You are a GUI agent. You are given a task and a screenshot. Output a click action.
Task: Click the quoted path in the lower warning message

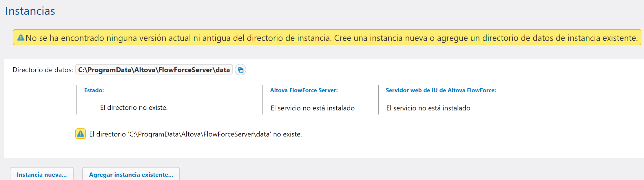click(200, 134)
